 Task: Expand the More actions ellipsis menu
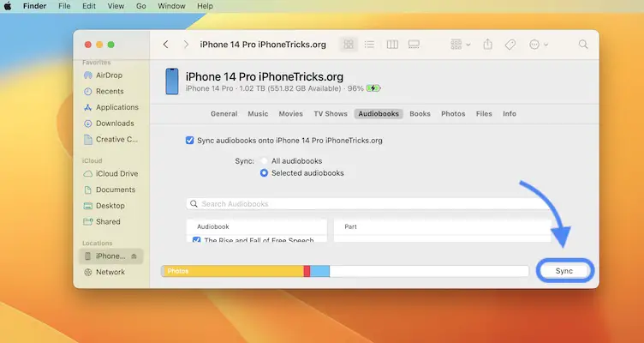[x=540, y=44]
